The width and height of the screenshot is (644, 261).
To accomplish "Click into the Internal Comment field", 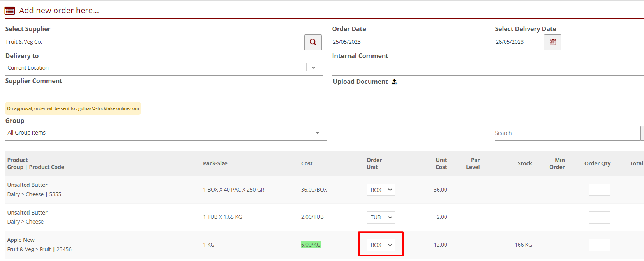I will click(x=487, y=68).
